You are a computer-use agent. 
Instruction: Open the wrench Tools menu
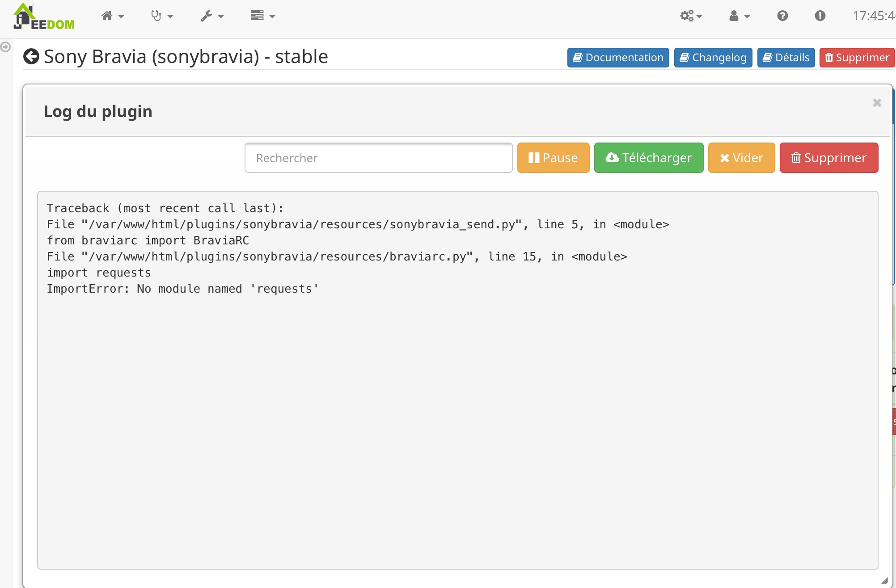click(x=212, y=16)
